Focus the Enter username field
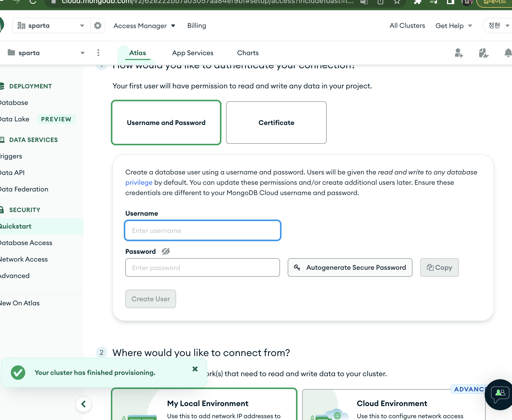This screenshot has height=420, width=512. tap(203, 230)
